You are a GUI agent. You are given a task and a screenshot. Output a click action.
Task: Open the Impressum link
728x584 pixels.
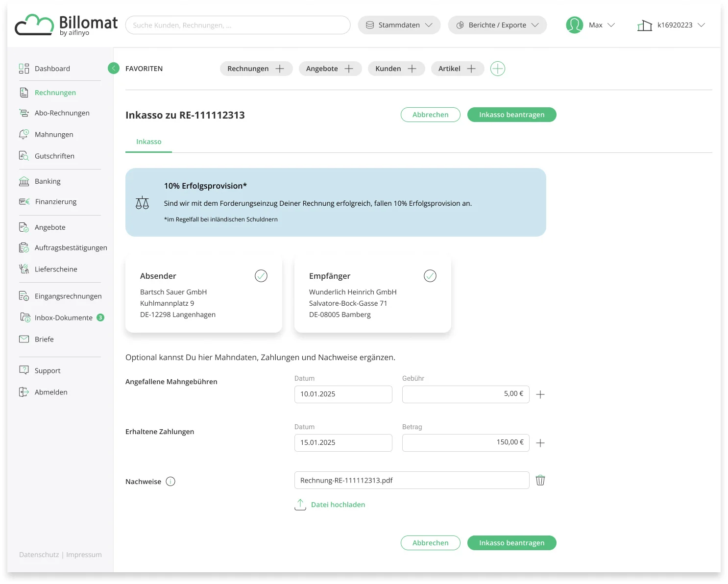84,555
